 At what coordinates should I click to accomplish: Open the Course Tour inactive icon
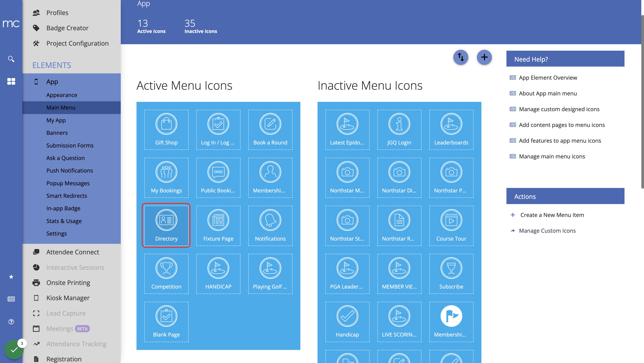(451, 226)
